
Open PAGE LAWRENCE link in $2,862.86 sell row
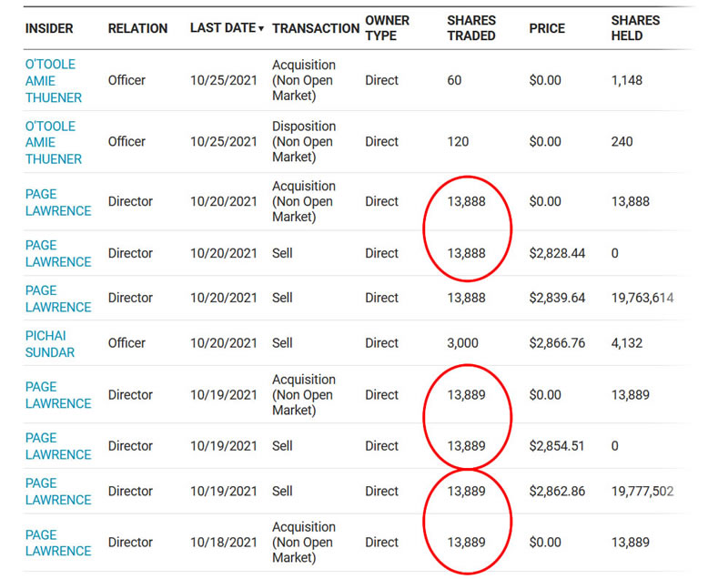click(x=57, y=492)
